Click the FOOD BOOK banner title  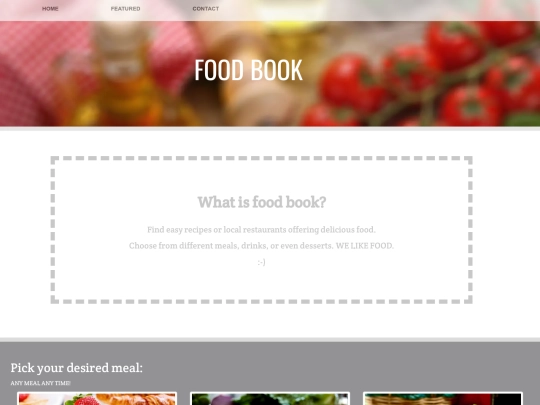[248, 70]
